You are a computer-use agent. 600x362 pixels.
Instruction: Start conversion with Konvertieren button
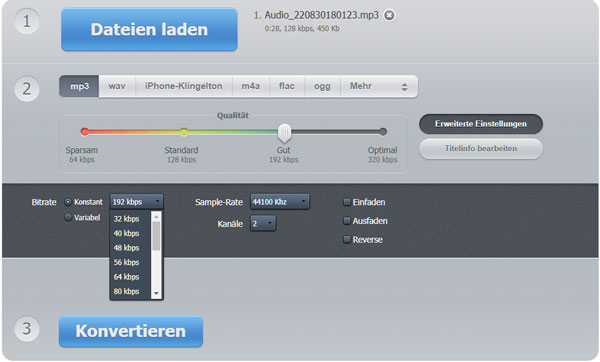click(x=131, y=331)
